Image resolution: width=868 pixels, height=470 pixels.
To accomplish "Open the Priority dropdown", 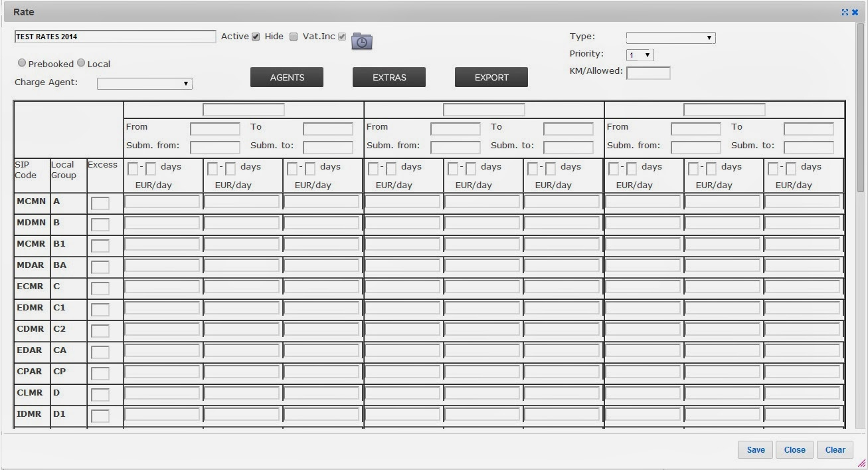I will (x=639, y=55).
